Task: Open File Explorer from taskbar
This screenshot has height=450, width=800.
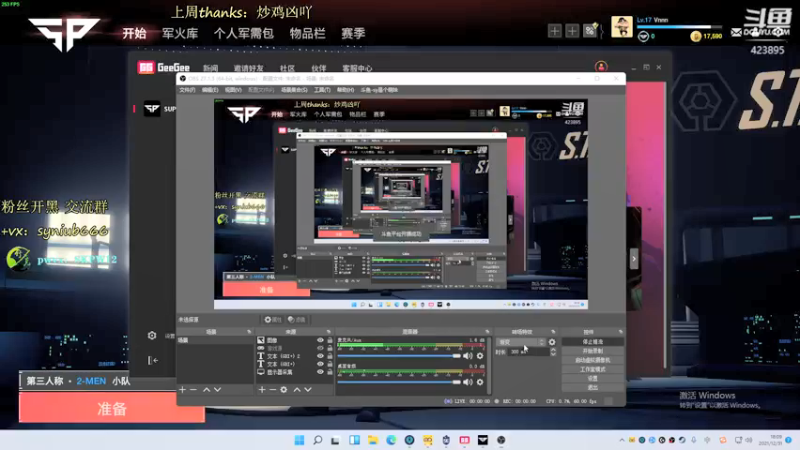Action: tap(373, 440)
